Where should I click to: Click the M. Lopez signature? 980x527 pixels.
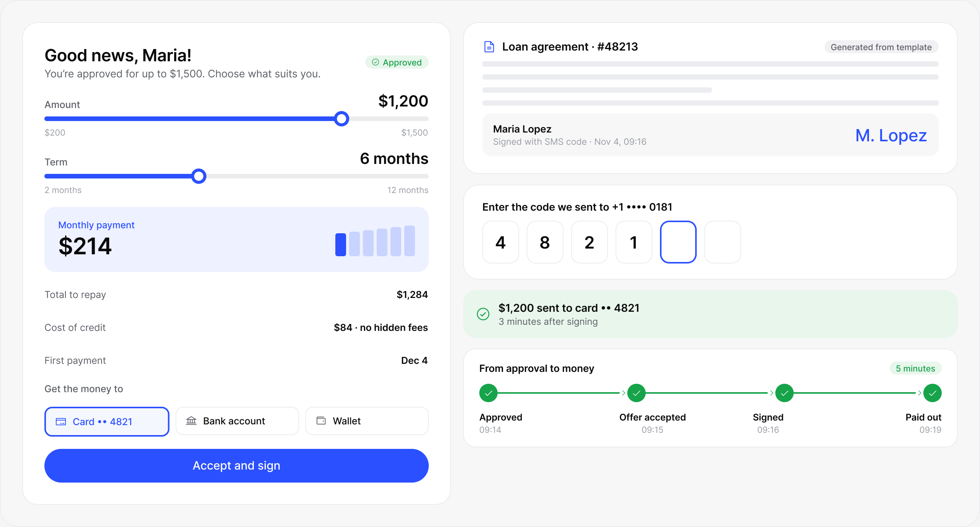[891, 135]
